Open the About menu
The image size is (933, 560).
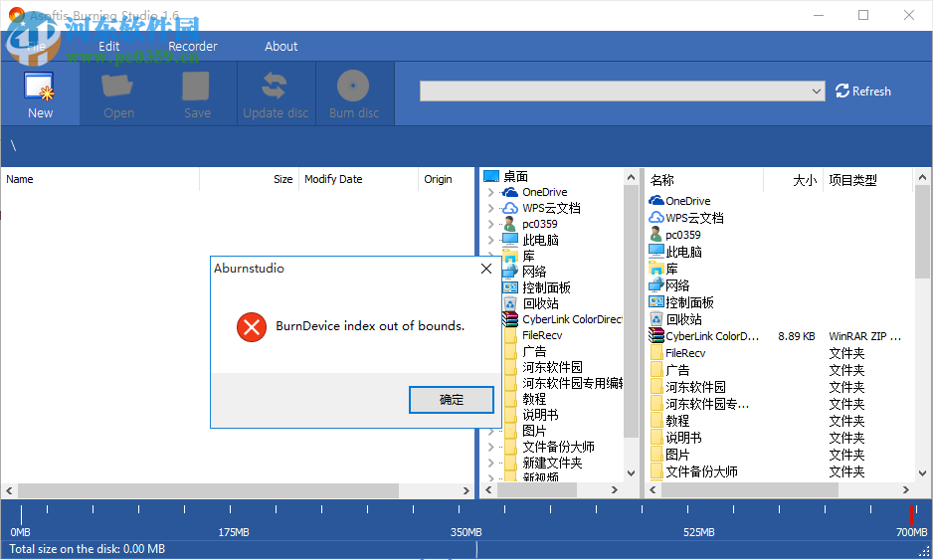point(280,47)
